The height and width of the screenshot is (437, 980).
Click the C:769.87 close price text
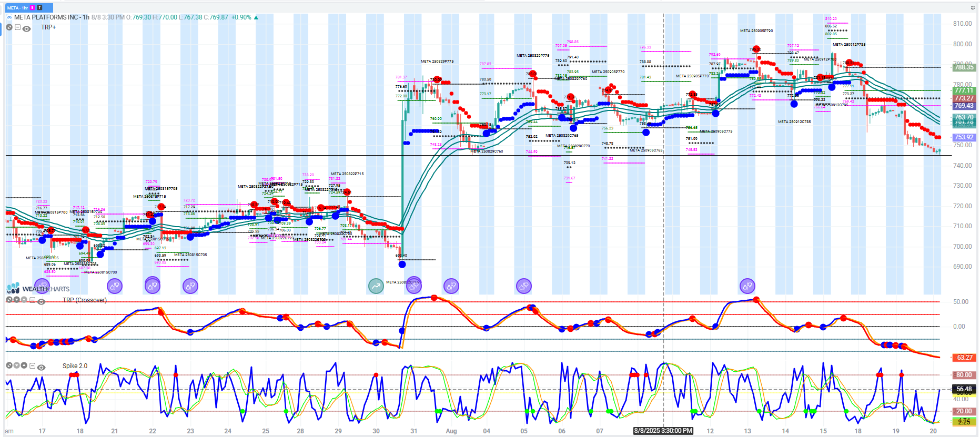pos(216,17)
